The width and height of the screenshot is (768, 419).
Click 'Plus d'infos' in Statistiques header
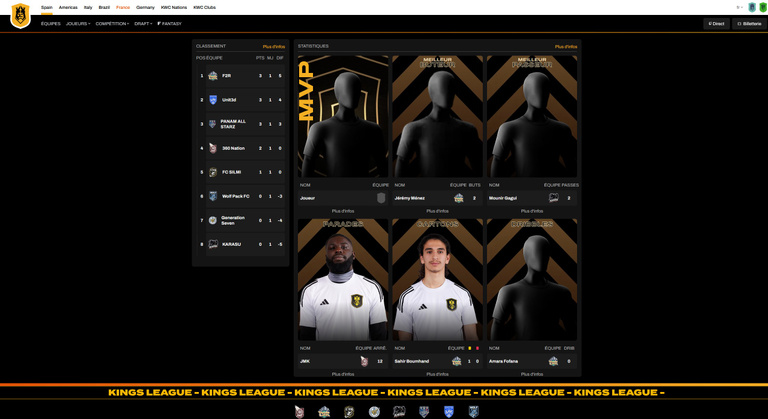coord(566,47)
